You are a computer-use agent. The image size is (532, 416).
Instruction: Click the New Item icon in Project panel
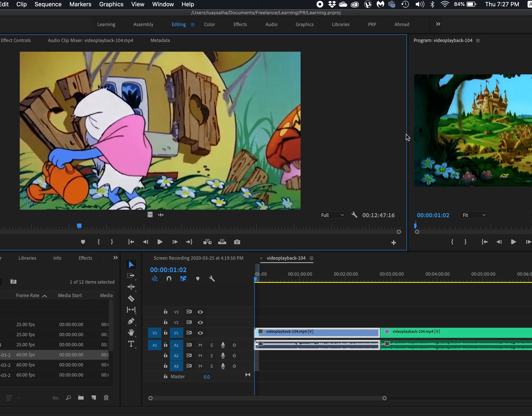[94, 398]
